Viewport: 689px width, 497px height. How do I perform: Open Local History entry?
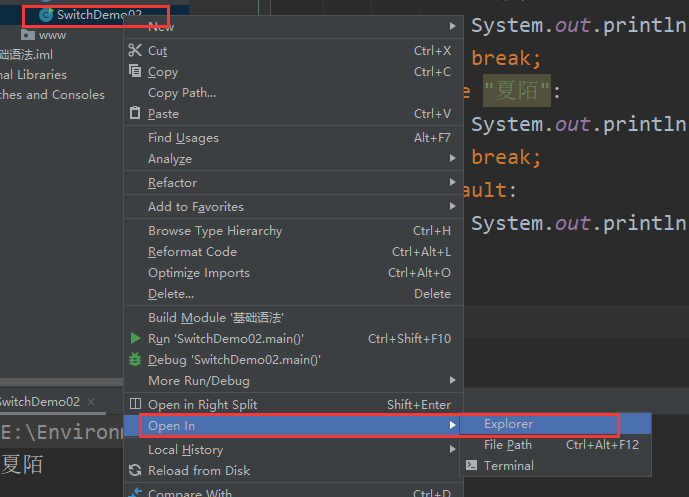(294, 450)
